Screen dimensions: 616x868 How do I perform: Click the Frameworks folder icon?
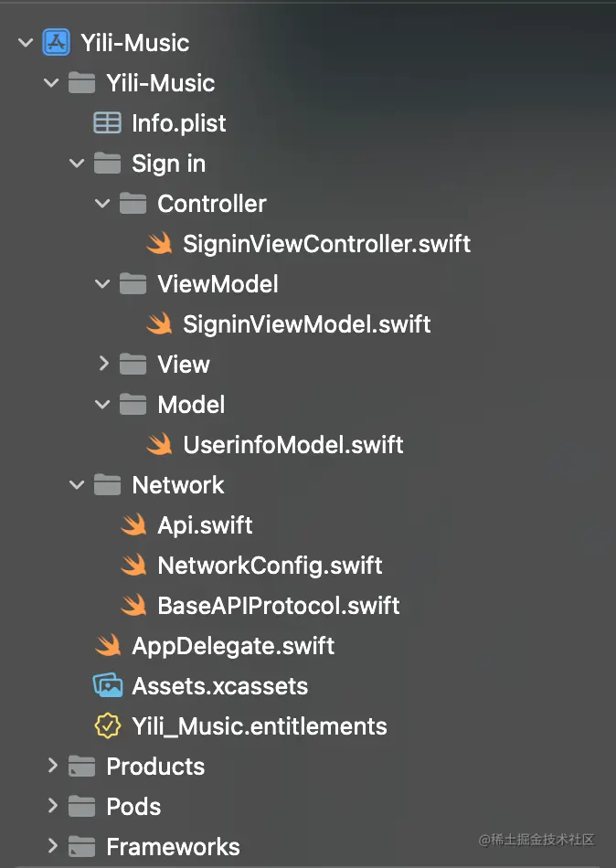coord(81,847)
